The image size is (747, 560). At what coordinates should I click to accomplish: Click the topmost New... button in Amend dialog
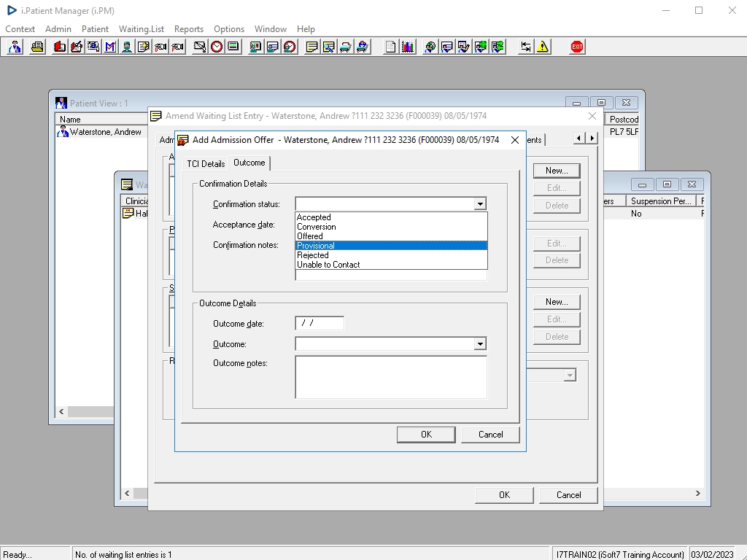[x=557, y=171]
